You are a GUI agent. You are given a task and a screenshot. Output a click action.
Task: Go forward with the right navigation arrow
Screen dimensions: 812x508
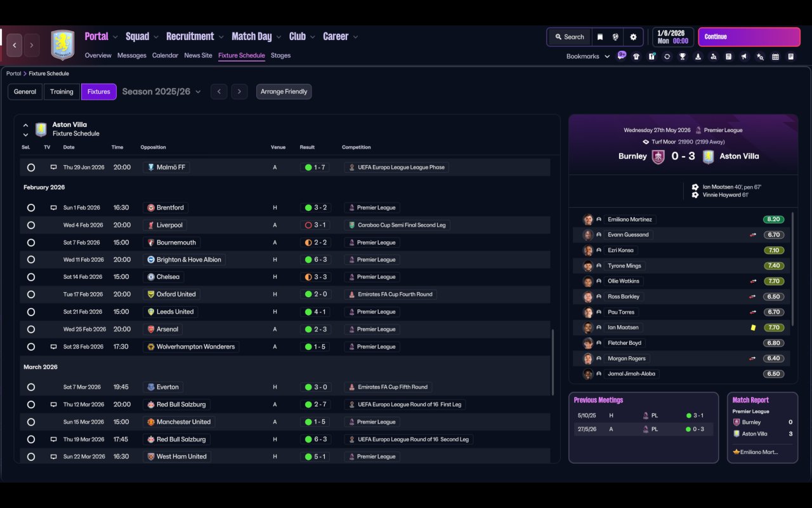pos(32,45)
